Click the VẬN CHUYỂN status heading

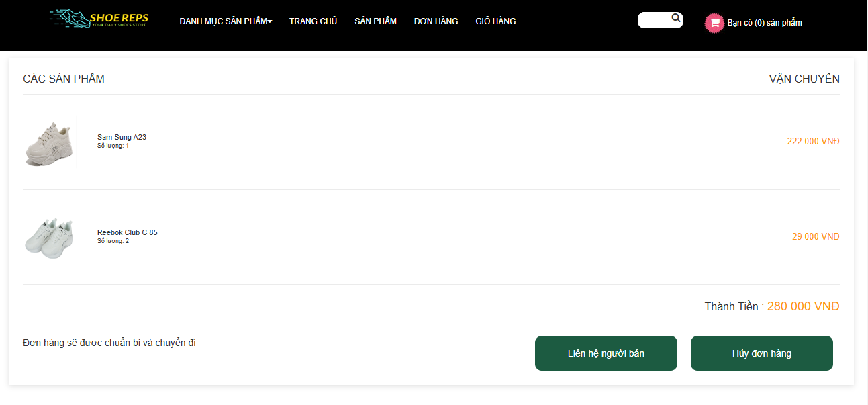click(804, 79)
